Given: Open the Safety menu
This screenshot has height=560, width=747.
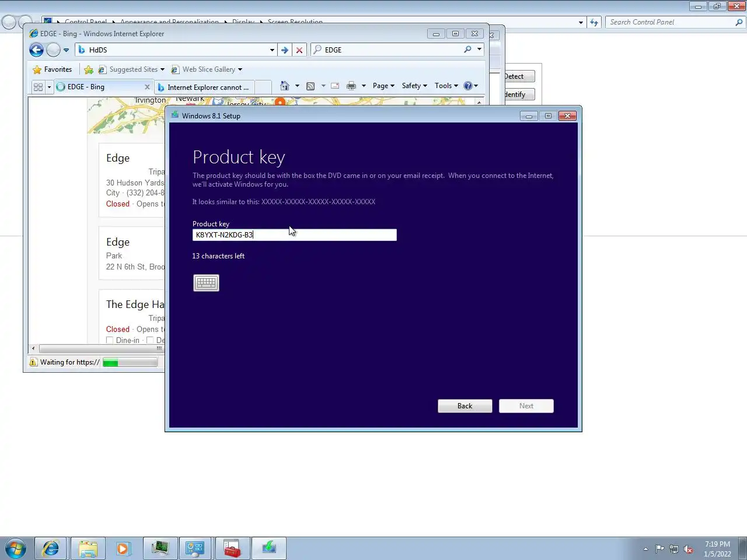Looking at the screenshot, I should [x=414, y=86].
